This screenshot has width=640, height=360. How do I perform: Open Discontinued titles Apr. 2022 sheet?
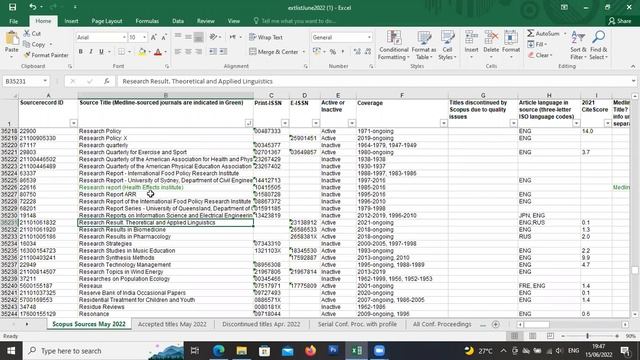click(261, 324)
